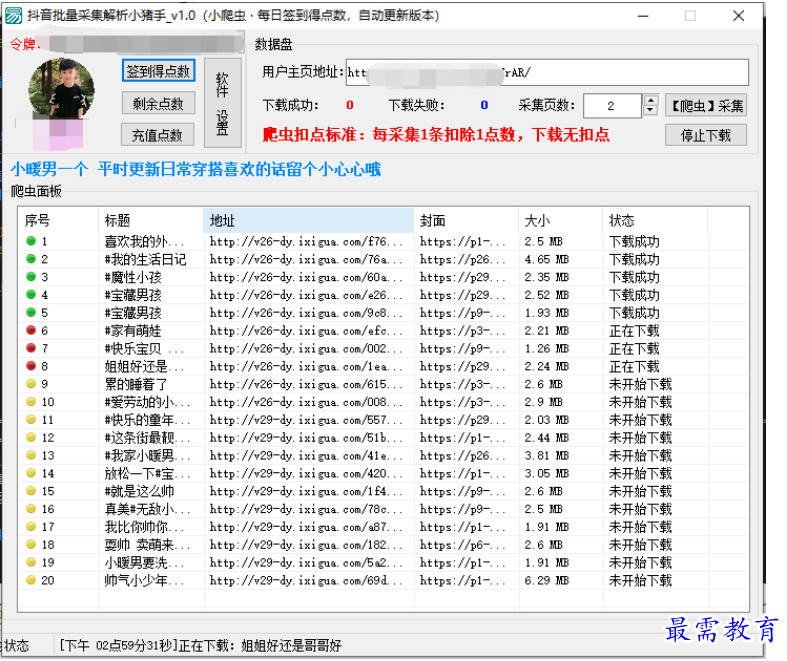Image resolution: width=787 pixels, height=661 pixels.
Task: Sort by 封面 column header
Action: click(466, 220)
